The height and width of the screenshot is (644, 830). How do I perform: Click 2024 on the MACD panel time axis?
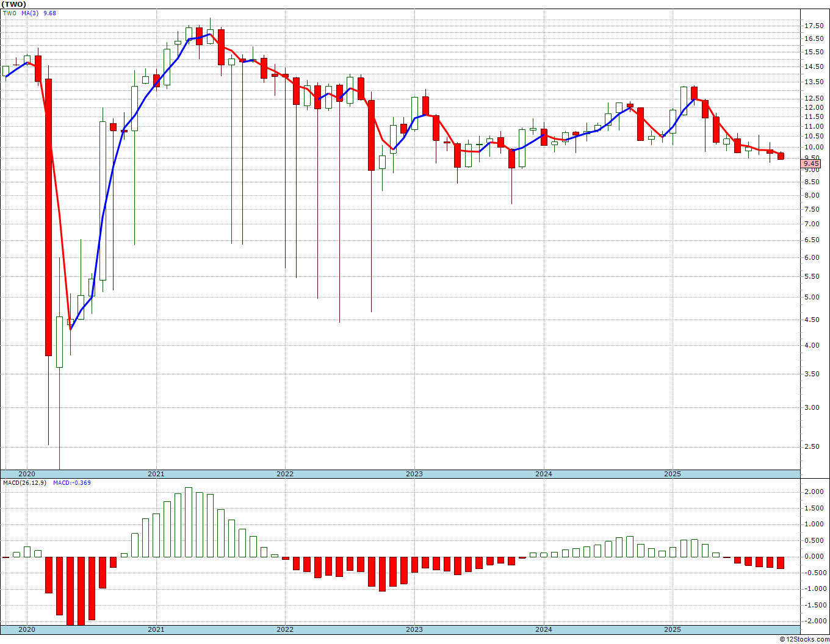[543, 629]
